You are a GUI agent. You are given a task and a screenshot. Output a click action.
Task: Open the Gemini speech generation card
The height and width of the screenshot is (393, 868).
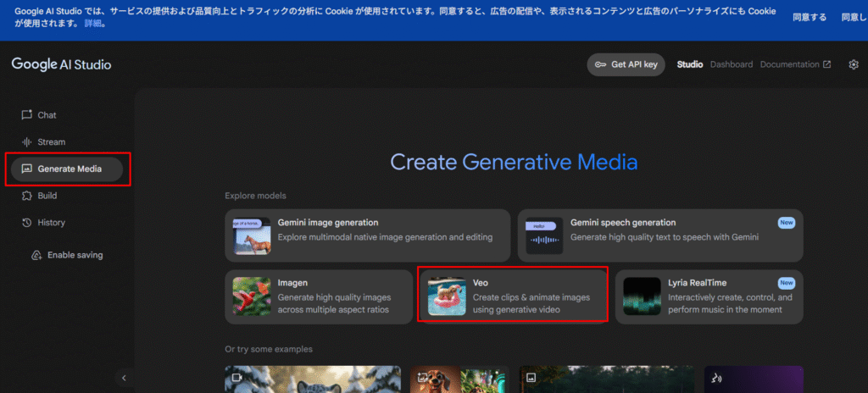(x=660, y=235)
